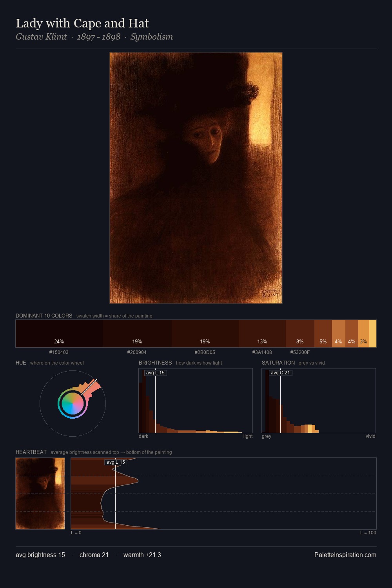The height and width of the screenshot is (588, 392).
Task: Click the L = 100 axis label
Action: pos(368,533)
